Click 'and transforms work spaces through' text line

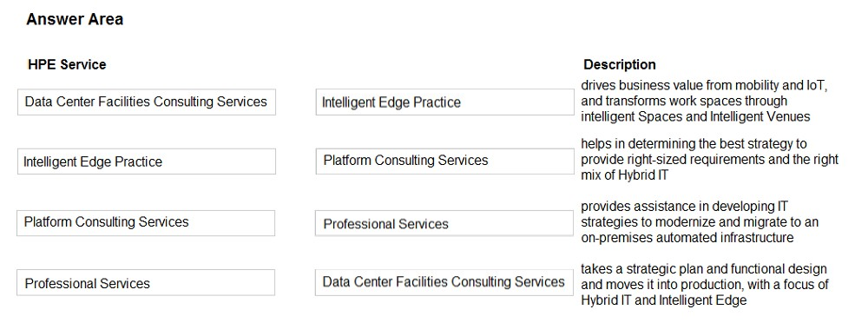click(x=684, y=101)
